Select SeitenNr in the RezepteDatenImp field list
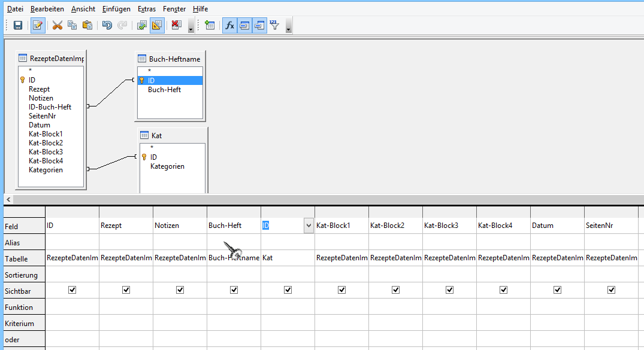This screenshot has width=644, height=350. 42,116
